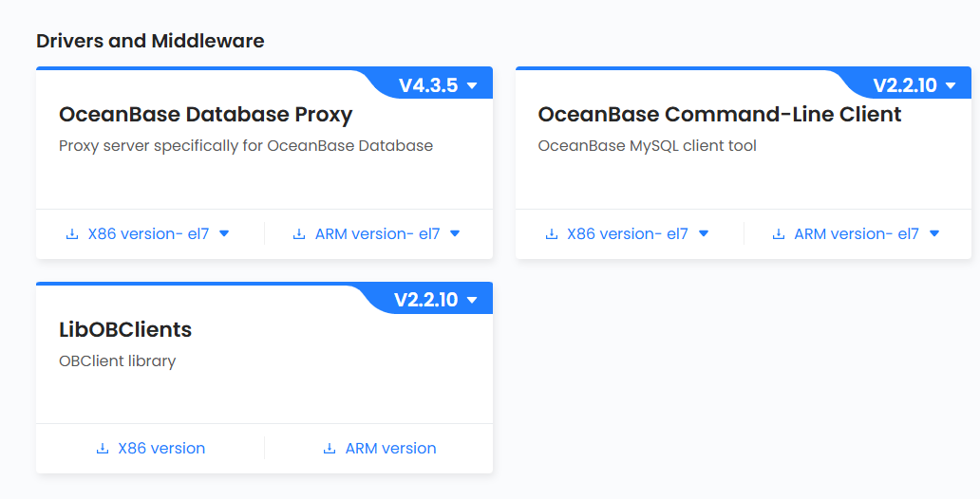Download LibOBClients ARM version link

tap(390, 449)
